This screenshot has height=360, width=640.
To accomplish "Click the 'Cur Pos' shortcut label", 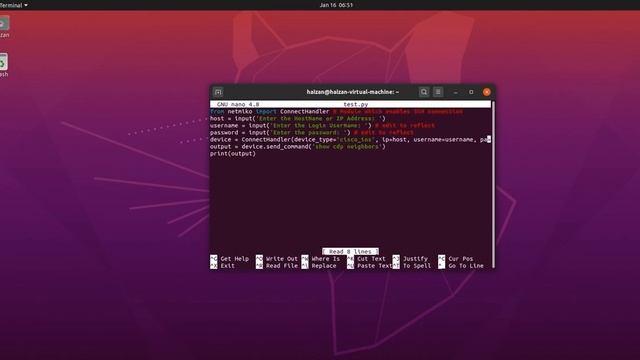I will (x=460, y=259).
